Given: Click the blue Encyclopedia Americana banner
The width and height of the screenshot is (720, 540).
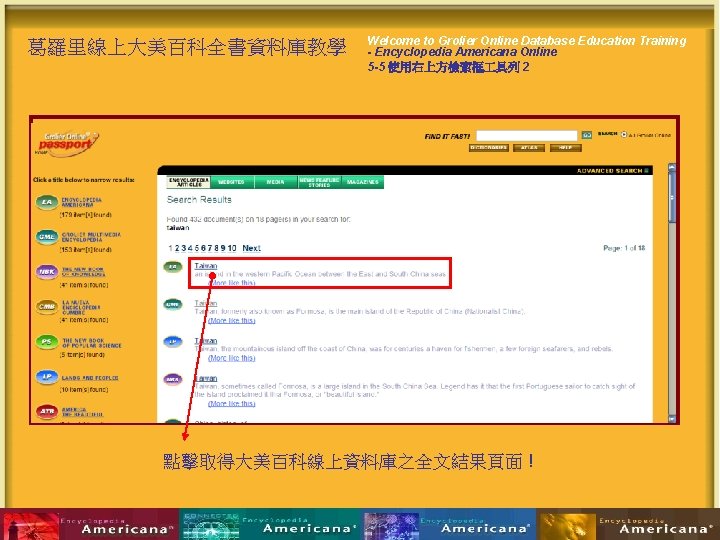Looking at the screenshot, I should click(450, 524).
